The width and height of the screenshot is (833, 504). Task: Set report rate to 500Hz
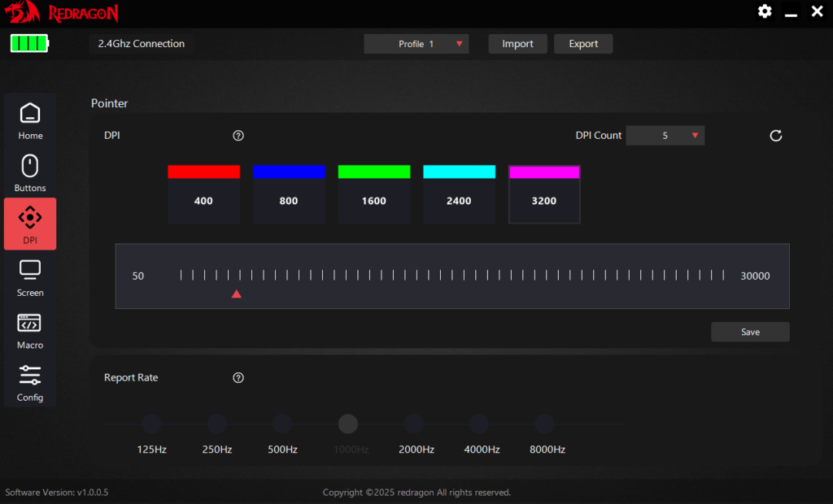(282, 424)
